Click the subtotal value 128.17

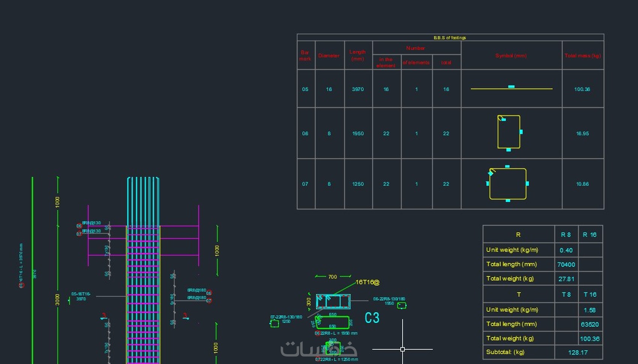pyautogui.click(x=578, y=352)
